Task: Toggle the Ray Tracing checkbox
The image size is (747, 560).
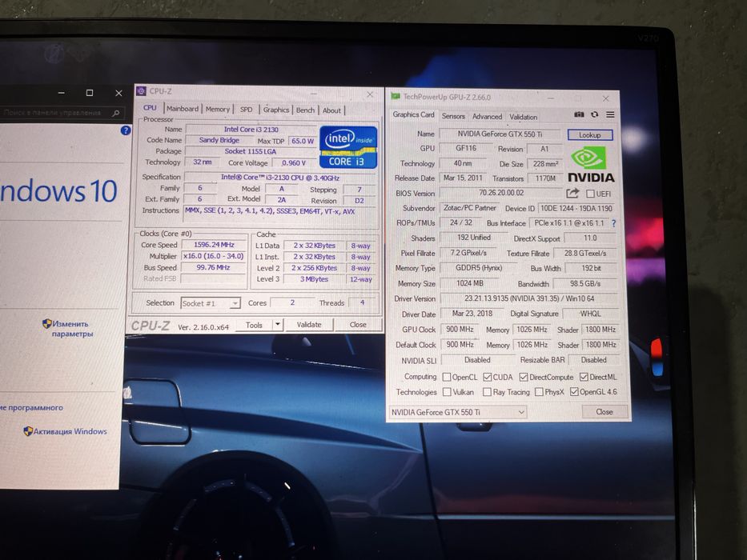Action: 487,392
